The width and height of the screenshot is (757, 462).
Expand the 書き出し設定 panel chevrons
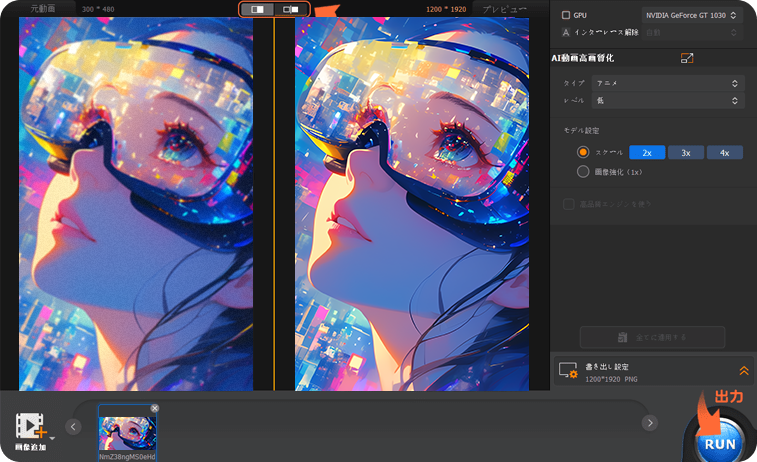(743, 371)
